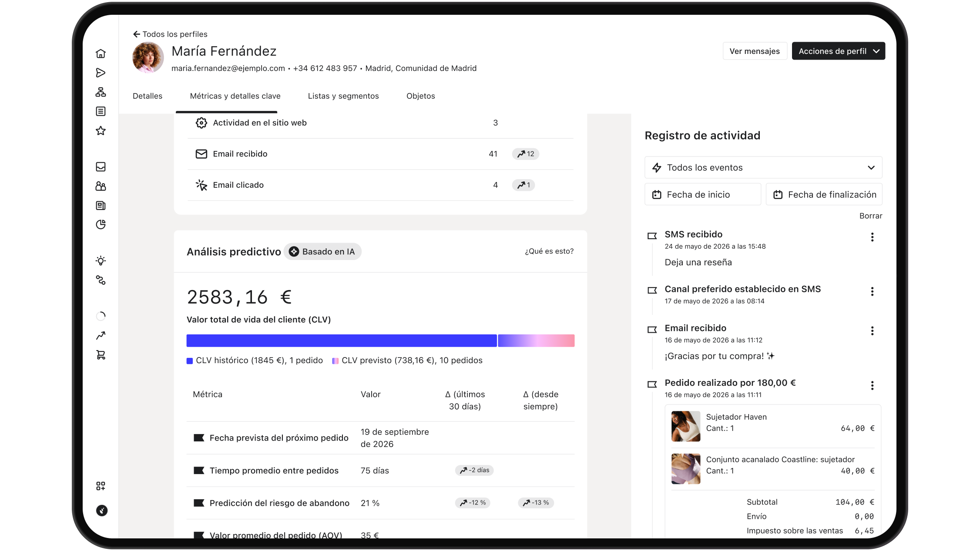Open options menu for Pedido realizado event
Image resolution: width=980 pixels, height=551 pixels.
point(872,385)
